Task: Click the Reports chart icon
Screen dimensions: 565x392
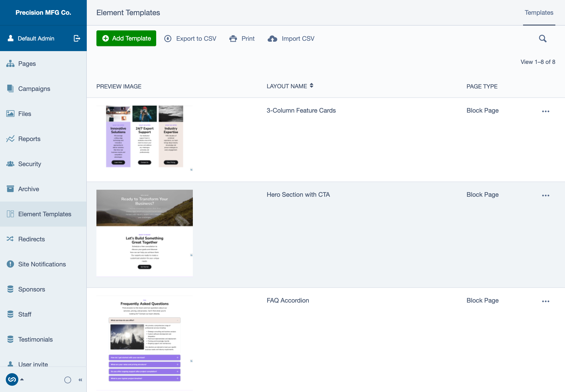Action: tap(10, 139)
